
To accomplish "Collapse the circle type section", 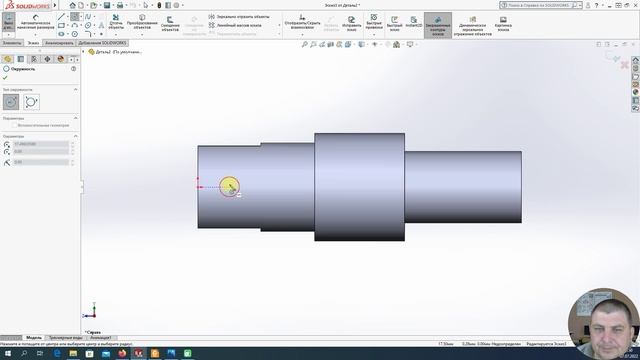I will click(76, 89).
